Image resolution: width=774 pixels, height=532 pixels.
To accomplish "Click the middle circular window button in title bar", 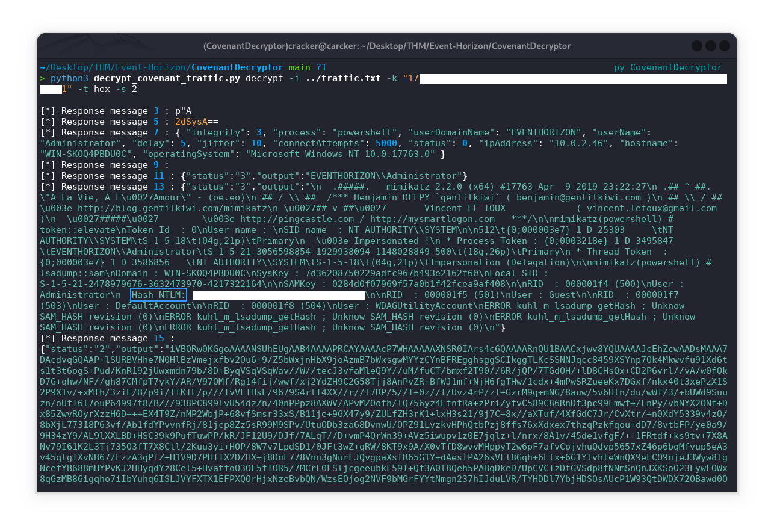I will [711, 46].
